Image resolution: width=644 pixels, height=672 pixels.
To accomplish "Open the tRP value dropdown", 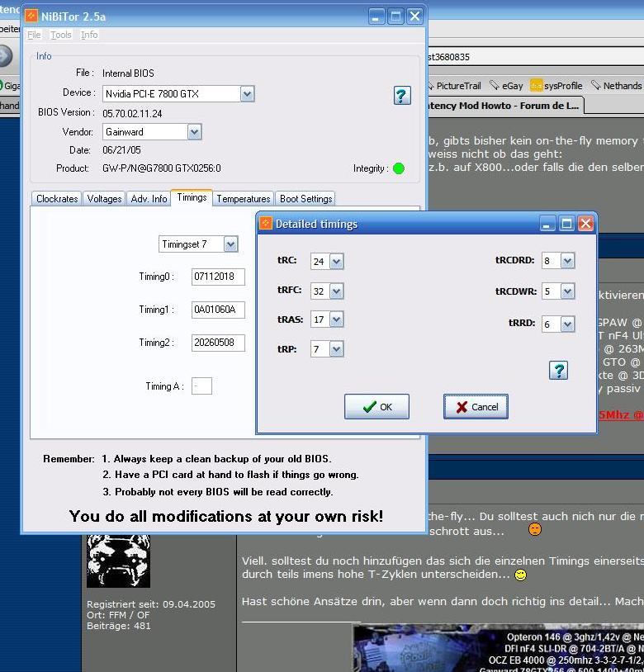I will tap(336, 349).
